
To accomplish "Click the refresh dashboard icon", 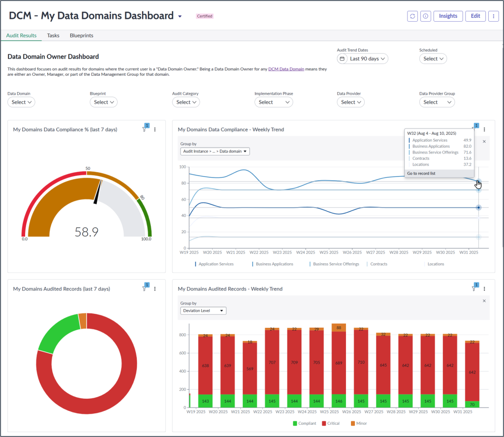I will pos(412,16).
